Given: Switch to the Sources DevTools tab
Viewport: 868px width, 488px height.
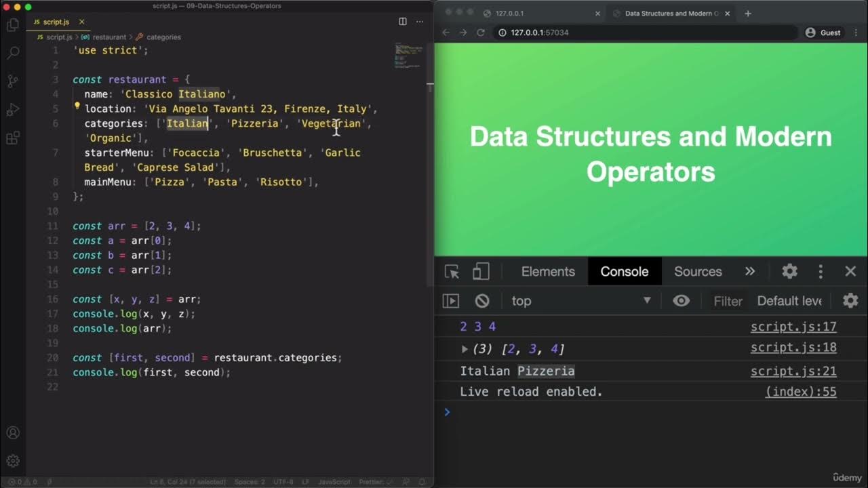Looking at the screenshot, I should coord(698,272).
